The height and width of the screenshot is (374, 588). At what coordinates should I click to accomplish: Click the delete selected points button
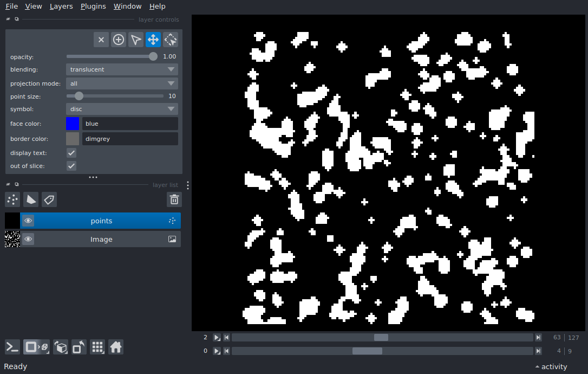click(101, 40)
